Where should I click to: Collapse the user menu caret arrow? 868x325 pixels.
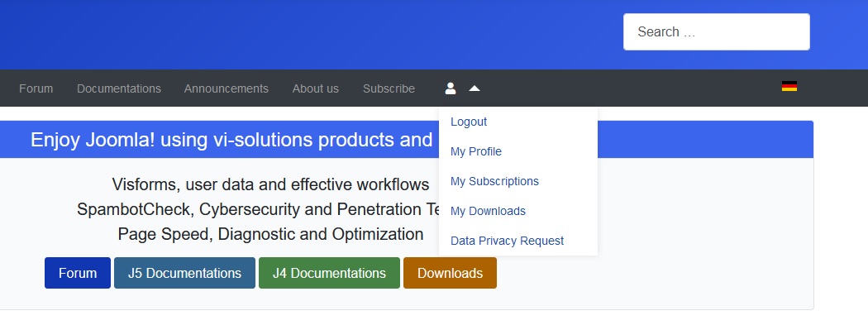(475, 88)
